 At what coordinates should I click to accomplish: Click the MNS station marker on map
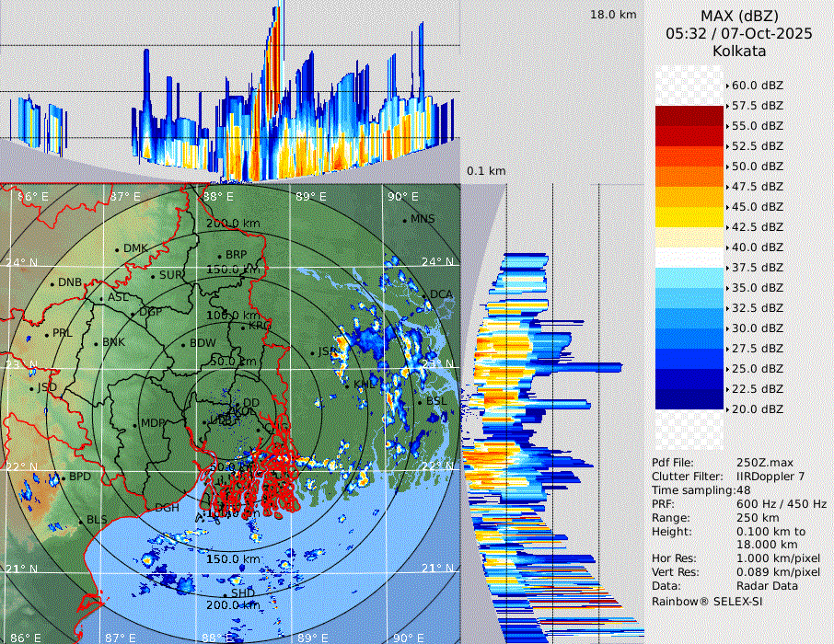coord(404,220)
